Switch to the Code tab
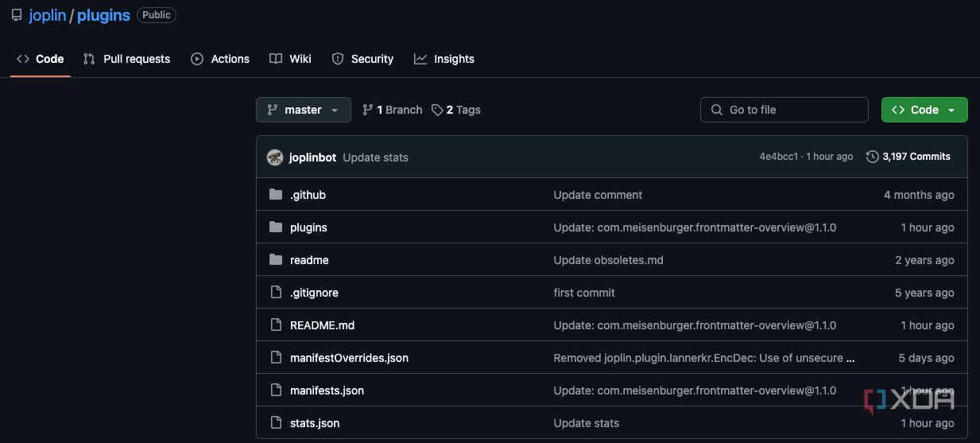Viewport: 980px width, 443px height. pos(41,59)
